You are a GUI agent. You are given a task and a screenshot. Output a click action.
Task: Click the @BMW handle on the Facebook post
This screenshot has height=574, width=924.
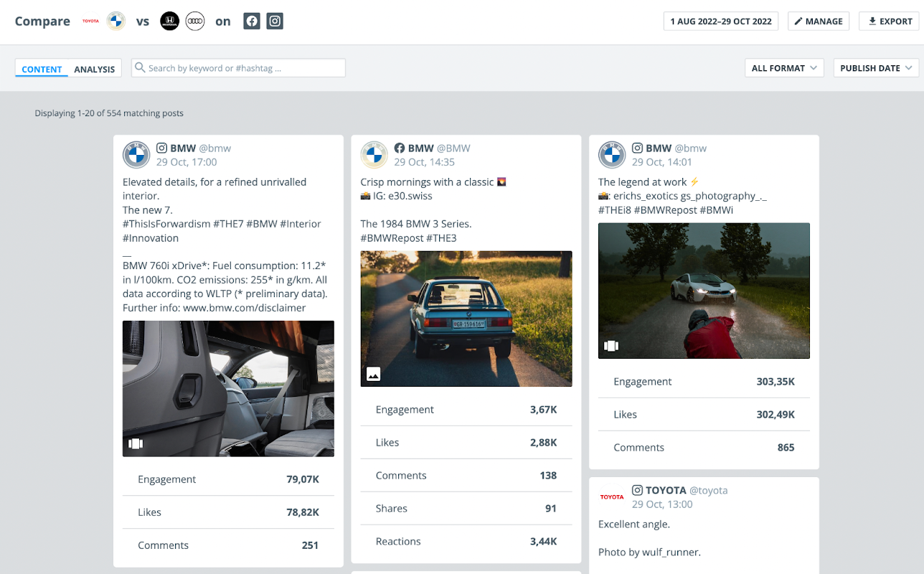[453, 149]
